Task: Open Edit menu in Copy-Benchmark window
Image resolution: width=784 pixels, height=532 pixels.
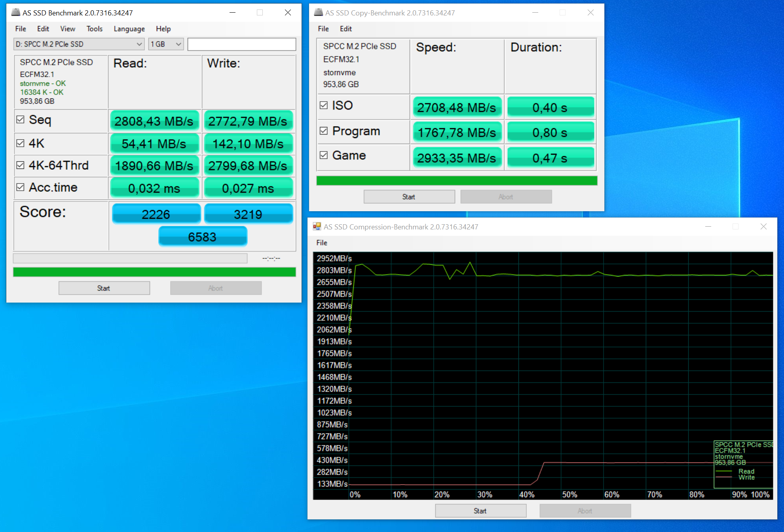Action: click(345, 28)
